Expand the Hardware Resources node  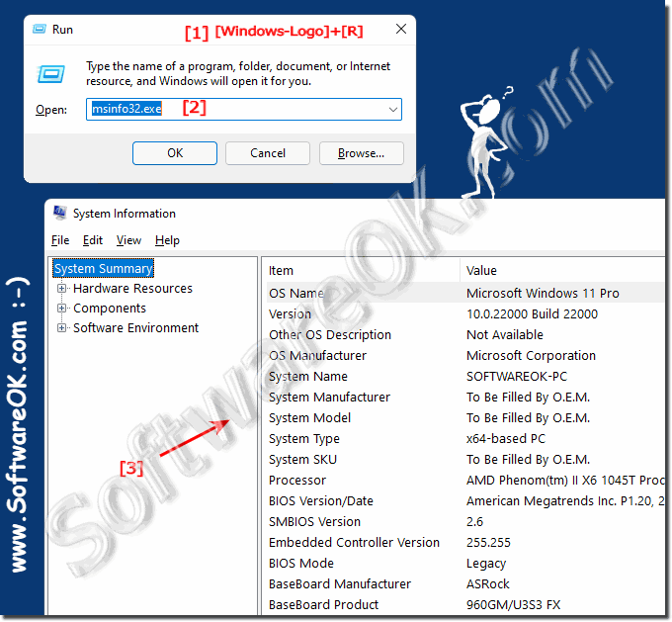pos(61,289)
